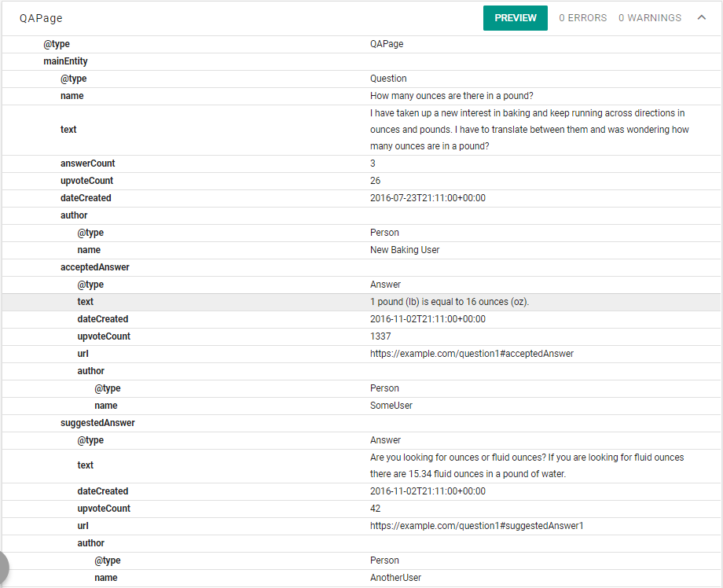Image resolution: width=723 pixels, height=588 pixels.
Task: Select the answerCount row
Action: point(361,164)
